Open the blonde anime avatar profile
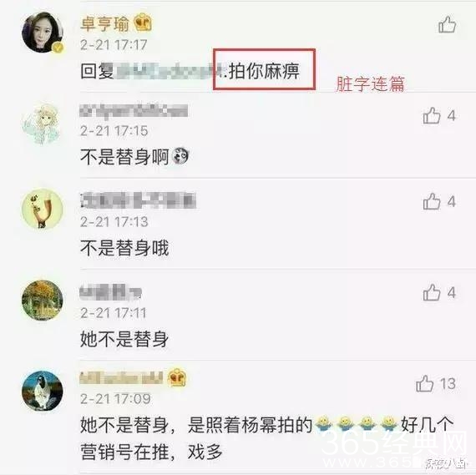This screenshot has height=475, width=476. click(43, 124)
